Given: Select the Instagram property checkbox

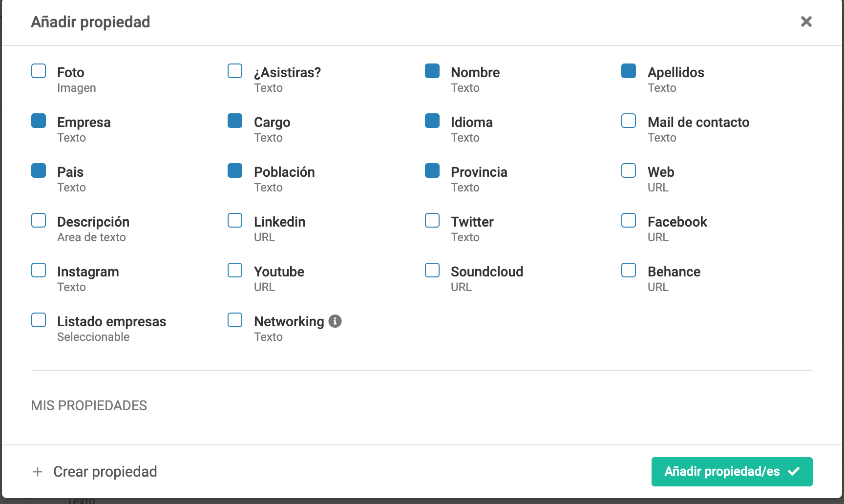Looking at the screenshot, I should [39, 270].
